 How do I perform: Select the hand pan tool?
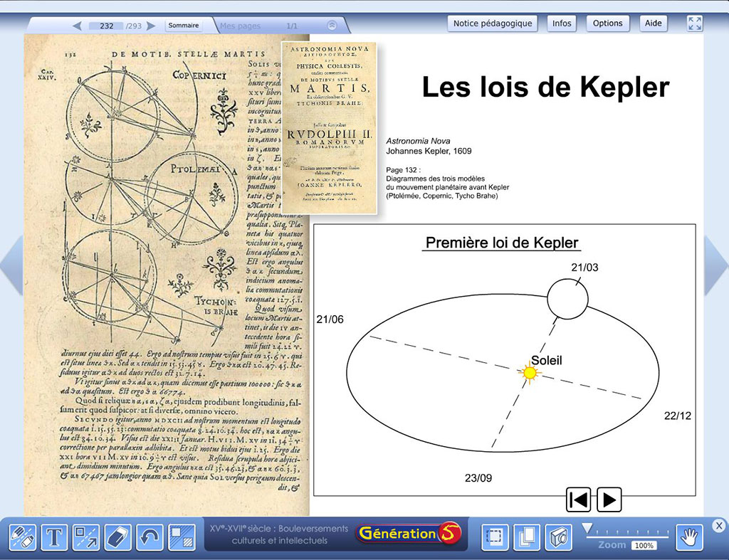pyautogui.click(x=688, y=537)
